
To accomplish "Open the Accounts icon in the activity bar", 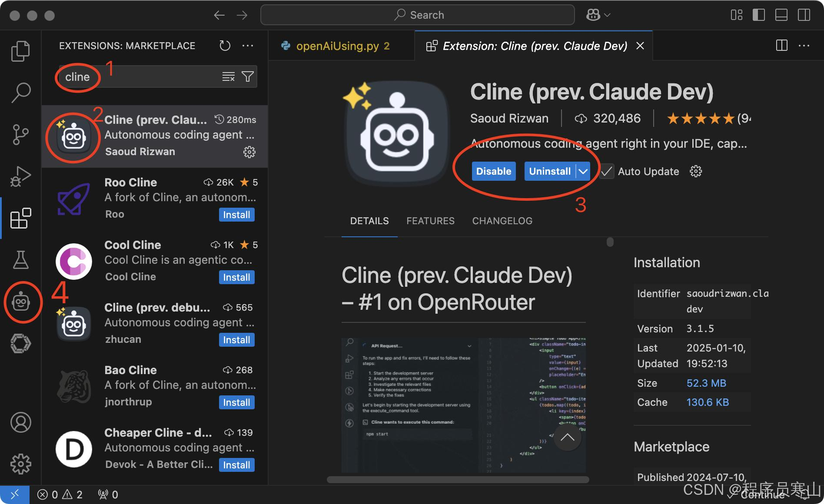I will (x=20, y=422).
